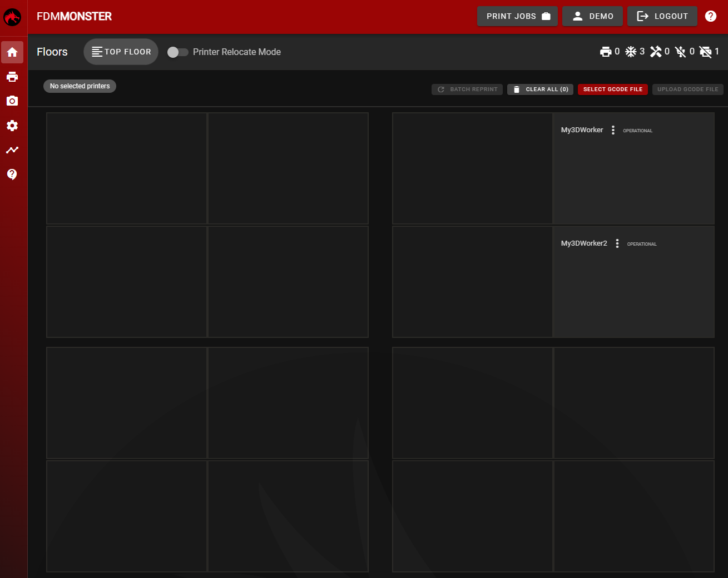The width and height of the screenshot is (728, 578).
Task: Open the sidebar help question-mark icon
Action: (12, 175)
